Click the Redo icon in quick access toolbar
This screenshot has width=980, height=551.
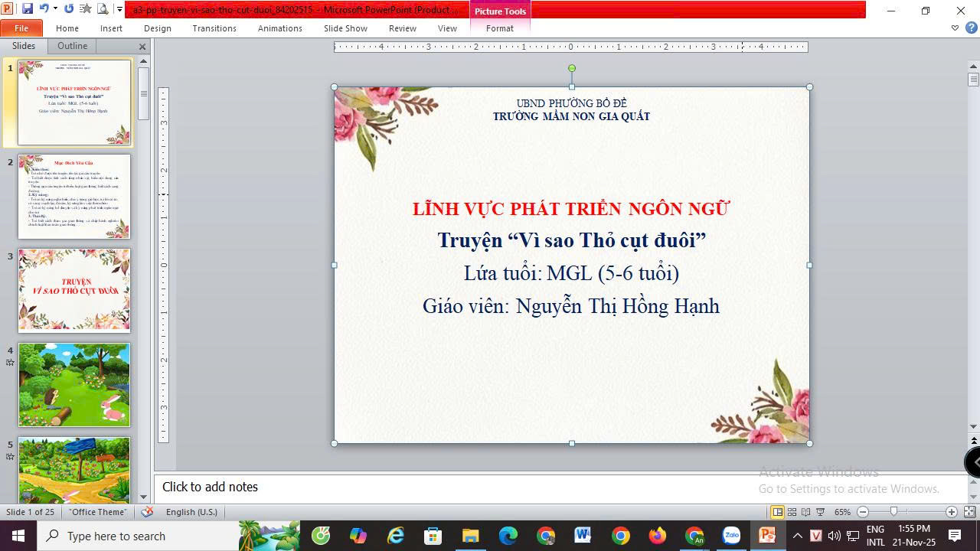pyautogui.click(x=69, y=9)
